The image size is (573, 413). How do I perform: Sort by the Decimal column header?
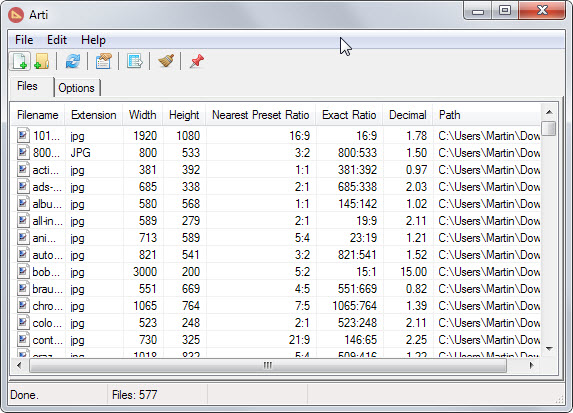(x=407, y=115)
